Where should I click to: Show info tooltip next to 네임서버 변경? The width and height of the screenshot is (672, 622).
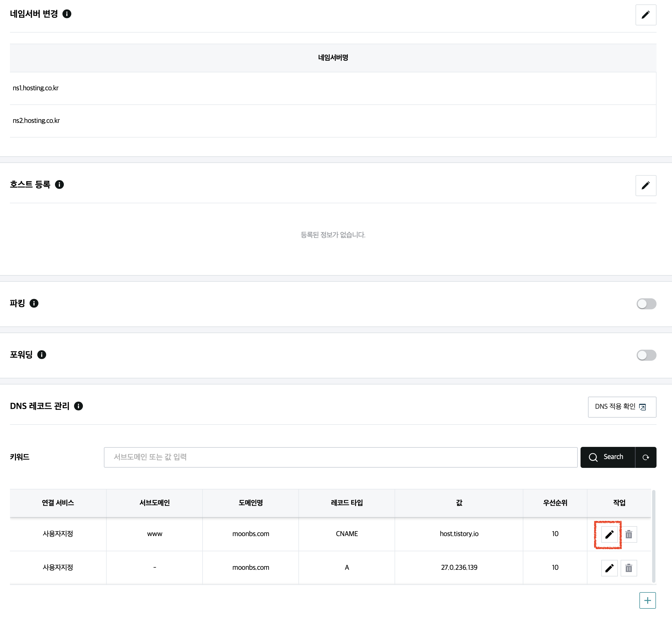point(67,14)
